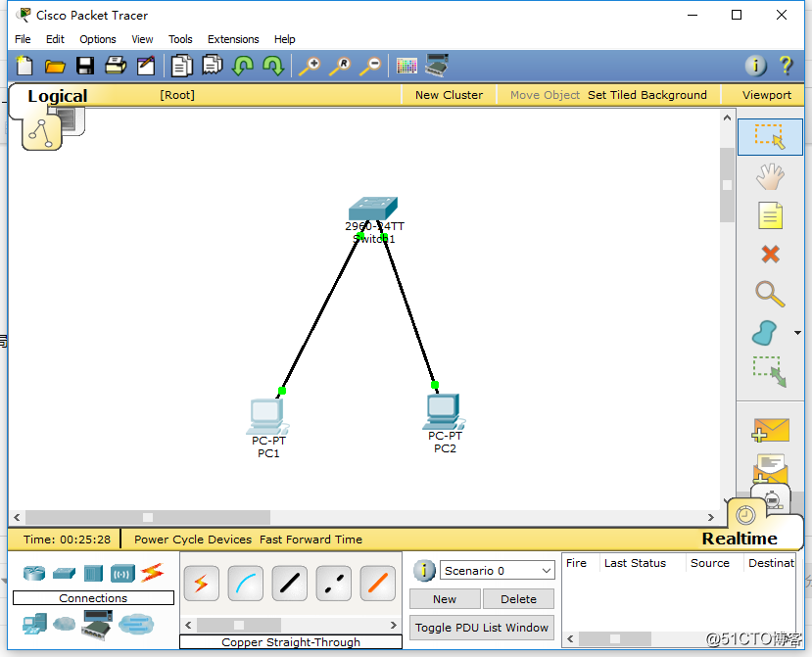
Task: Choose Copper Straight-Through cable
Action: [x=290, y=584]
